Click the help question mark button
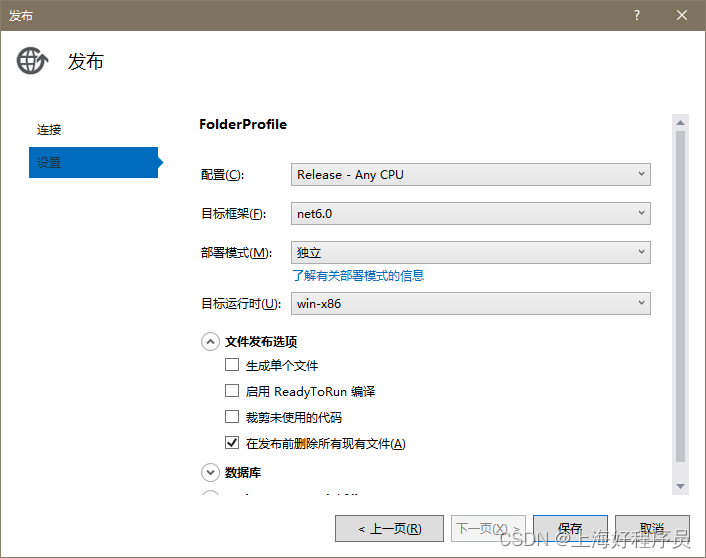The width and height of the screenshot is (706, 558). pos(637,15)
